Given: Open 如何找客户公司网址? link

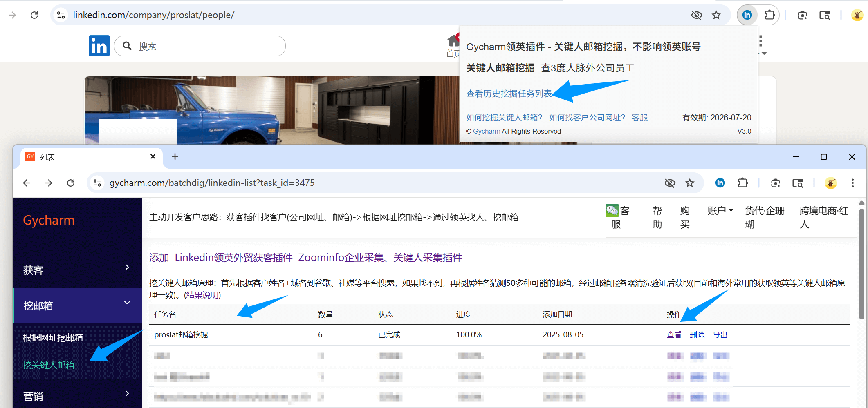Looking at the screenshot, I should coord(587,118).
